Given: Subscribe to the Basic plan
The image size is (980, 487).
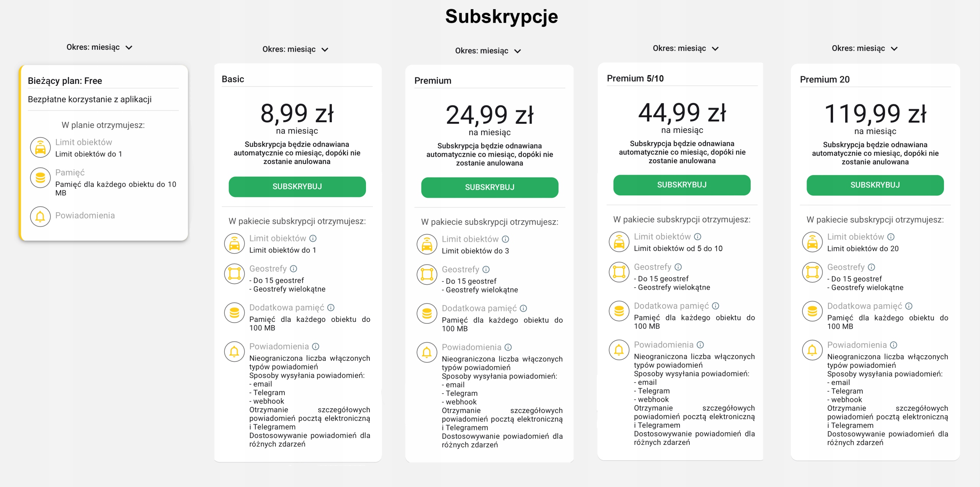Looking at the screenshot, I should click(x=297, y=187).
